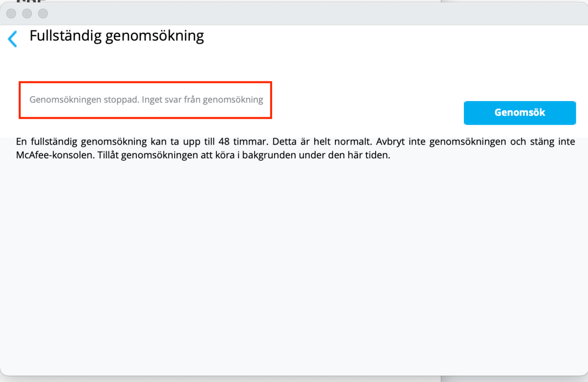This screenshot has width=588, height=382.
Task: Click the title Fullständig genomsökning
Action: coord(117,35)
